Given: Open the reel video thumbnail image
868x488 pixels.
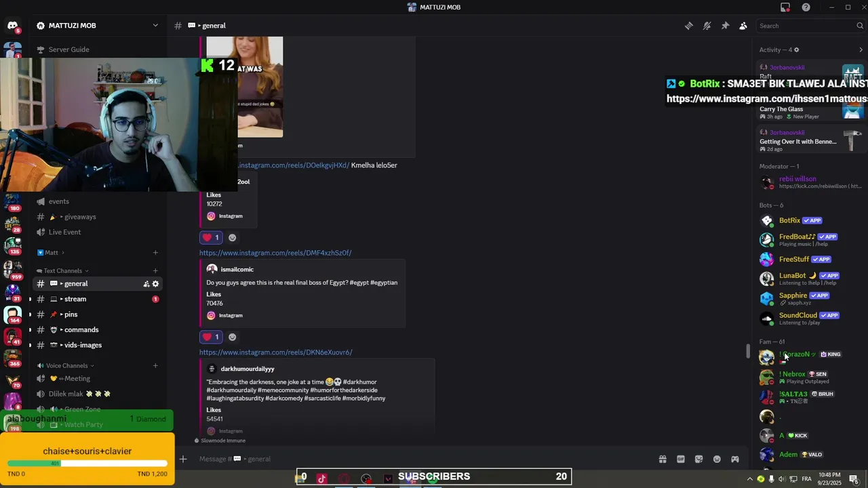Looking at the screenshot, I should point(245,87).
